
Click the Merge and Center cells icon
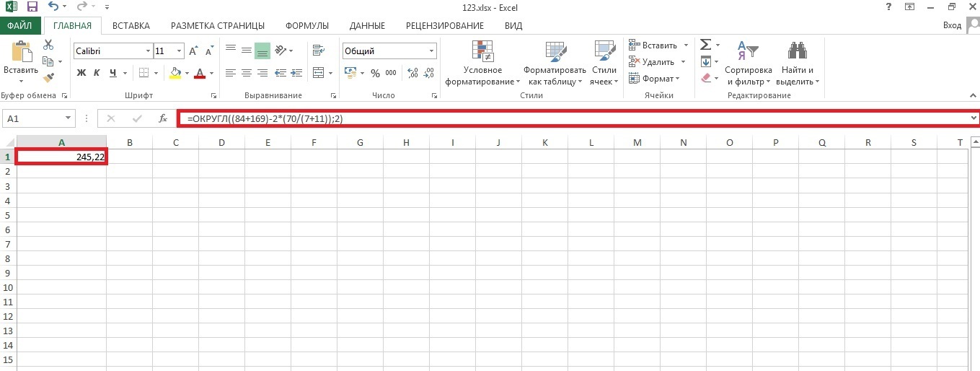click(x=317, y=72)
